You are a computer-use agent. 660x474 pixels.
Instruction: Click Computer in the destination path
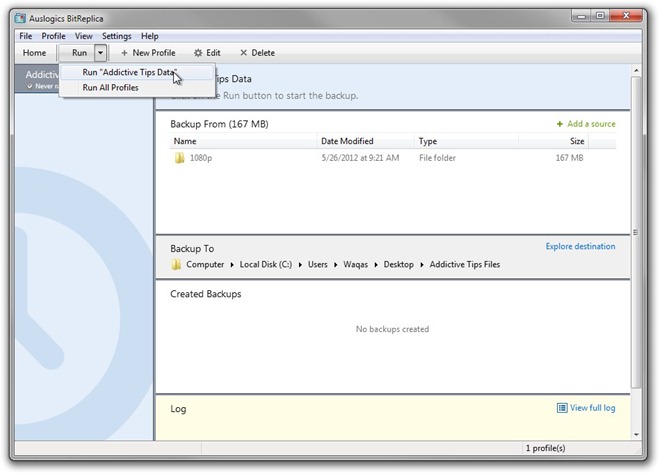click(205, 264)
